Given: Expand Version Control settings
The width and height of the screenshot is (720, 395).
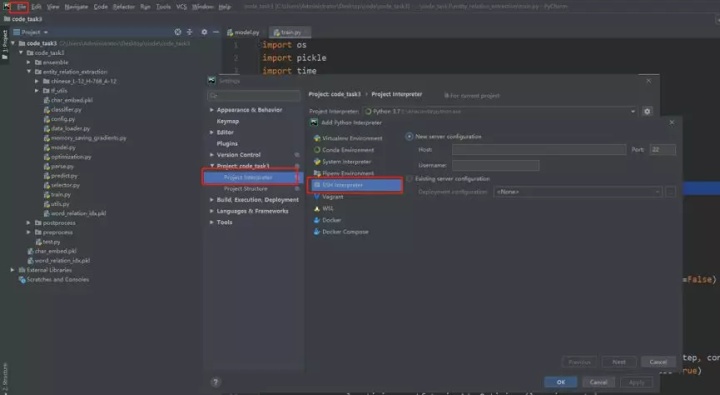Looking at the screenshot, I should click(212, 155).
